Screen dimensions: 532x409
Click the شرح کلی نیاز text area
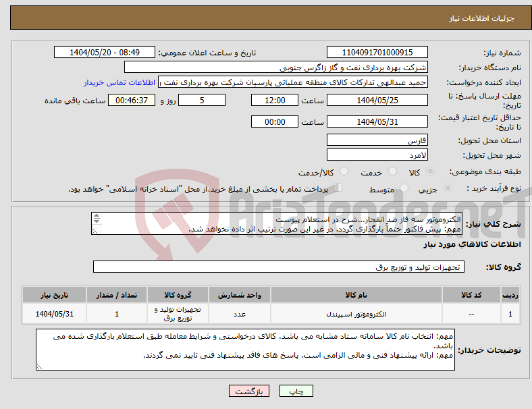(277, 223)
